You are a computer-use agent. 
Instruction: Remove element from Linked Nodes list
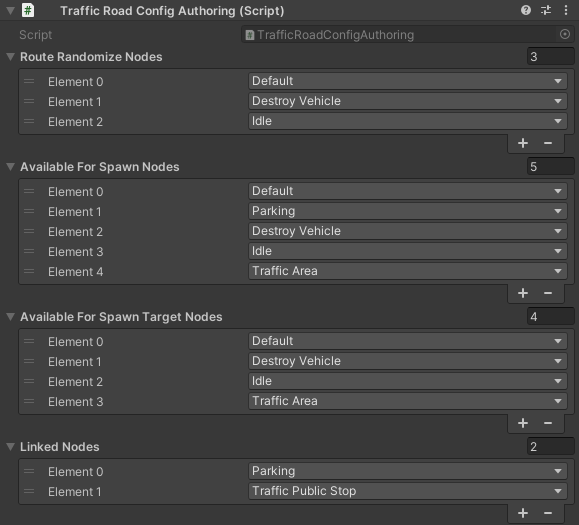click(548, 513)
